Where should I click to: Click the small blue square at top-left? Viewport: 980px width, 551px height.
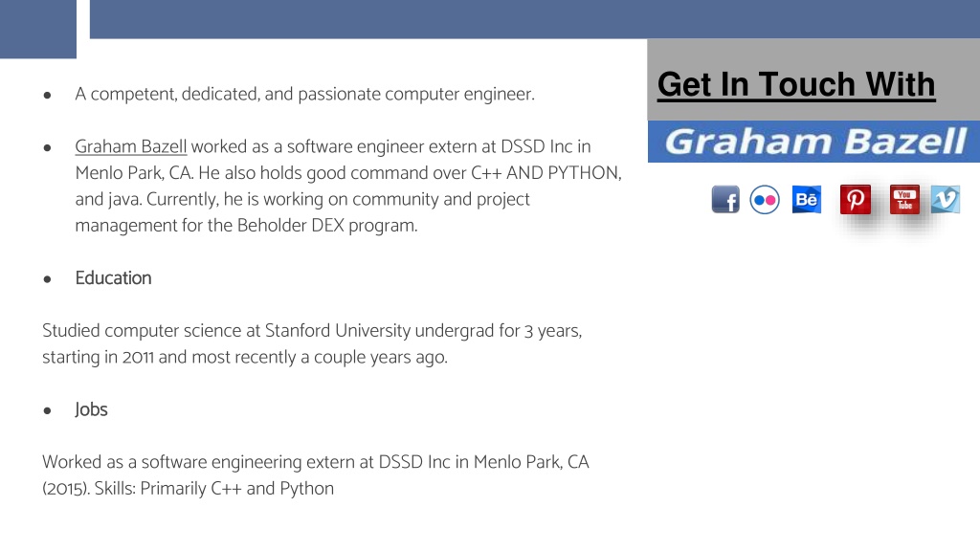pyautogui.click(x=38, y=30)
